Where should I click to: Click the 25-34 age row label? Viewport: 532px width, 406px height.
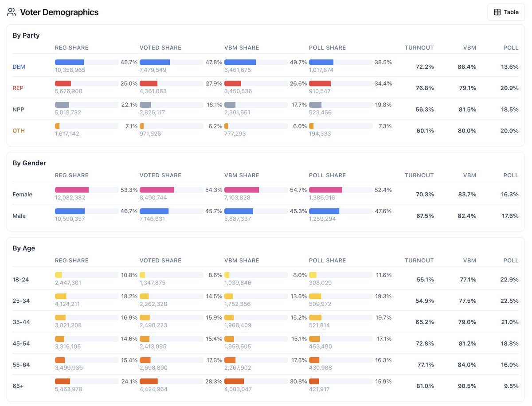pyautogui.click(x=21, y=301)
